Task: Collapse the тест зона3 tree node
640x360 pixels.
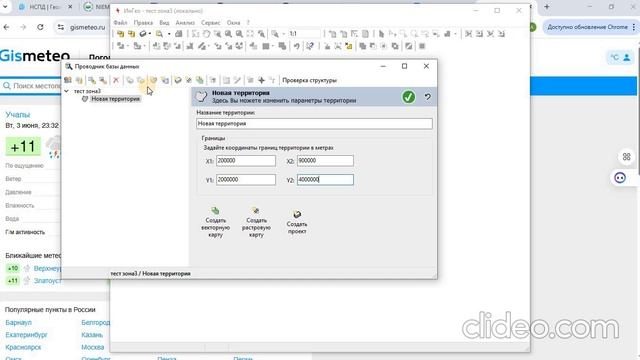Action: pyautogui.click(x=67, y=91)
